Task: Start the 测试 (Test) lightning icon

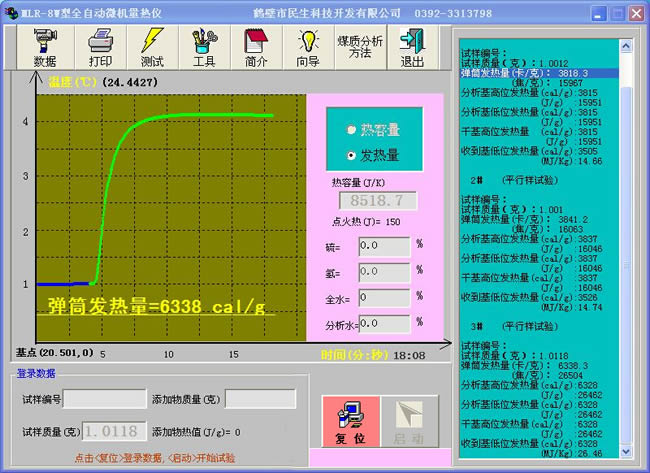Action: coord(152,47)
